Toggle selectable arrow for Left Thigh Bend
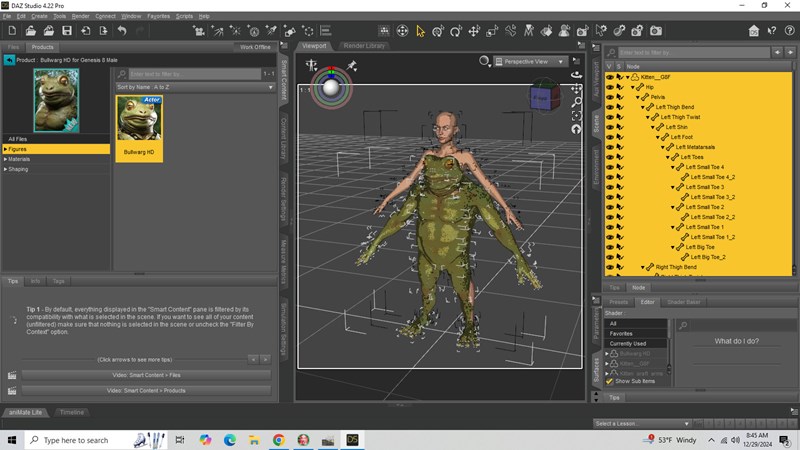Screen dimensions: 800x450 pos(620,107)
